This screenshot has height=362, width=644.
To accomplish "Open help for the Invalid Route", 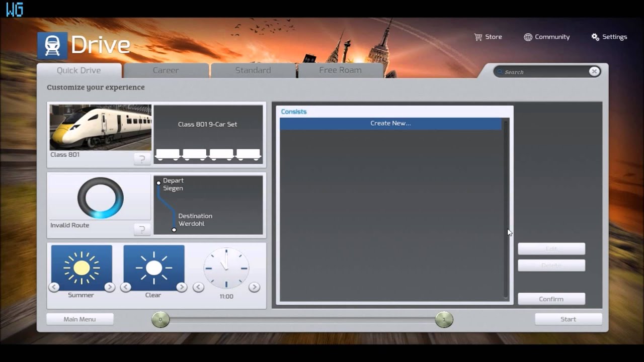I will click(142, 230).
